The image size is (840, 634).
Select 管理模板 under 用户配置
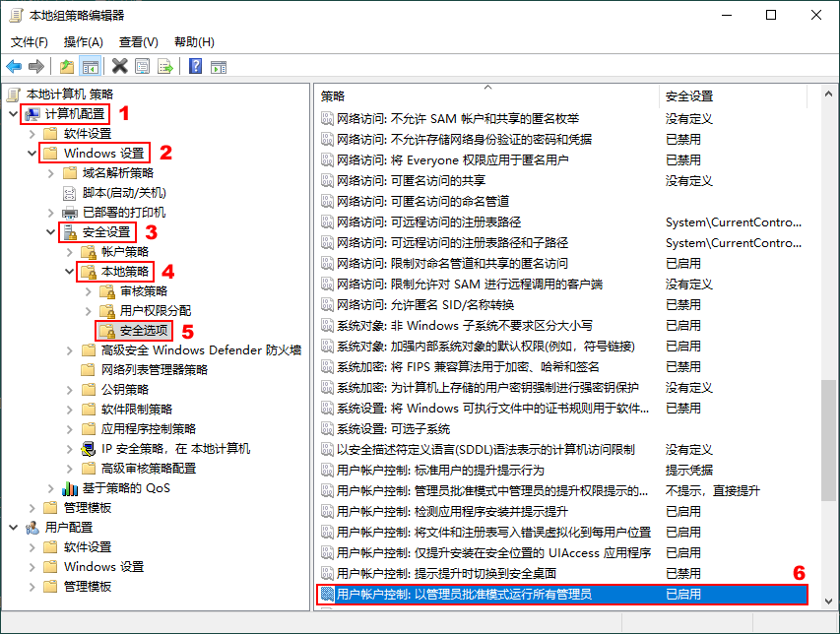[88, 587]
